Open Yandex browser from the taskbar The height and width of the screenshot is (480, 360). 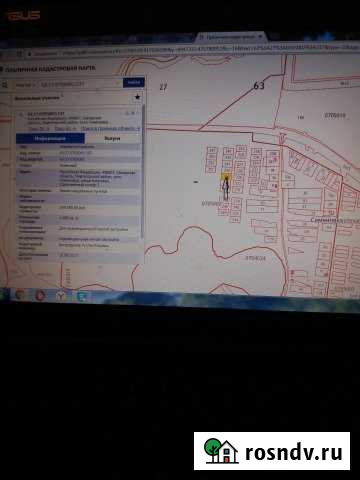(x=61, y=295)
